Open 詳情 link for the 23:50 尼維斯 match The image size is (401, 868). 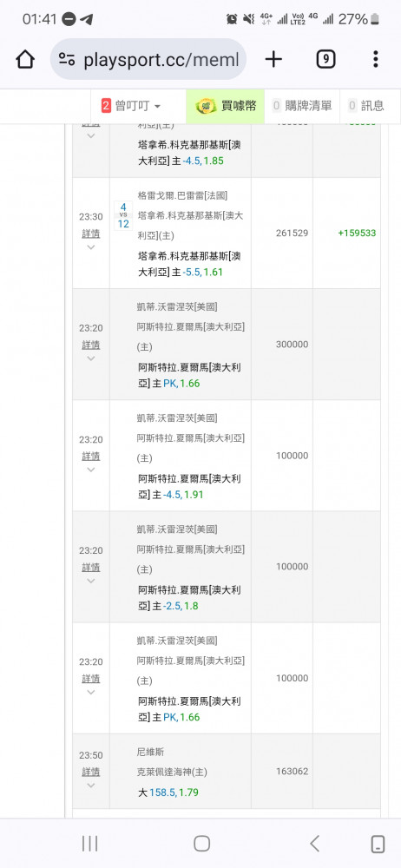pyautogui.click(x=91, y=772)
